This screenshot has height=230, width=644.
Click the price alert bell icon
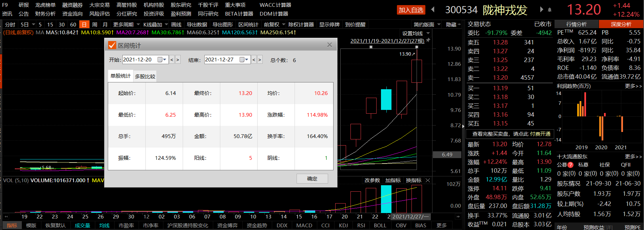(549, 10)
